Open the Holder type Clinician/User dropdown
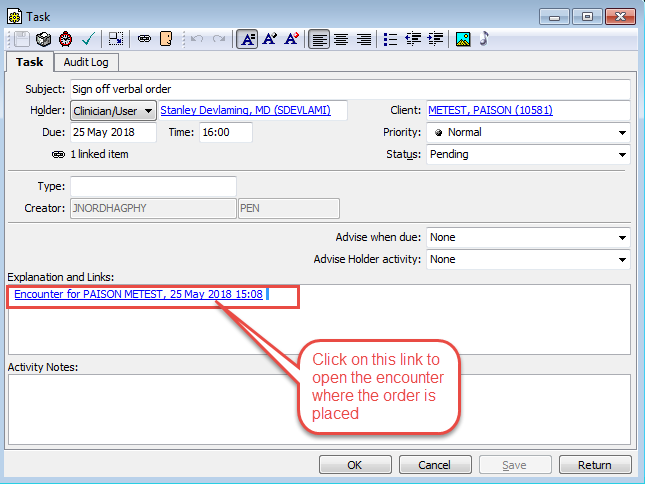647x484 pixels. click(113, 110)
